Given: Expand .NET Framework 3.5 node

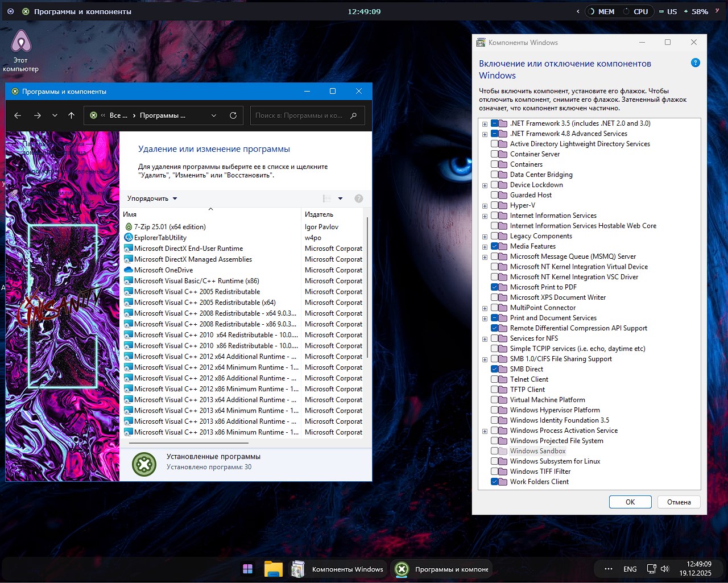Looking at the screenshot, I should point(485,123).
